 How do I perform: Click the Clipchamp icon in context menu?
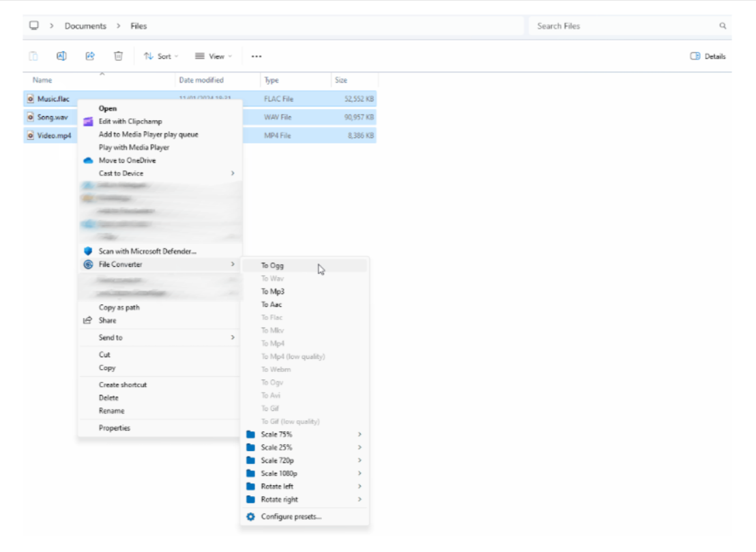(x=88, y=121)
